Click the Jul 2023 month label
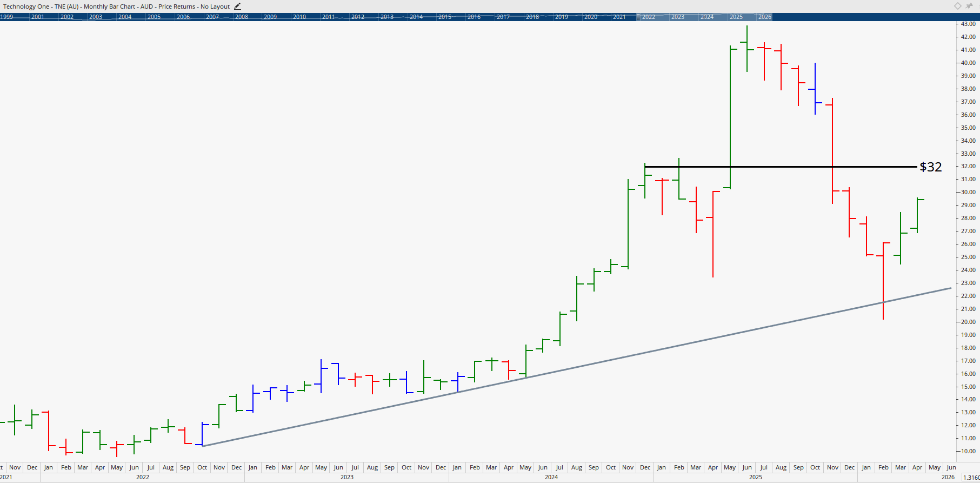This screenshot has height=483, width=980. tap(355, 467)
